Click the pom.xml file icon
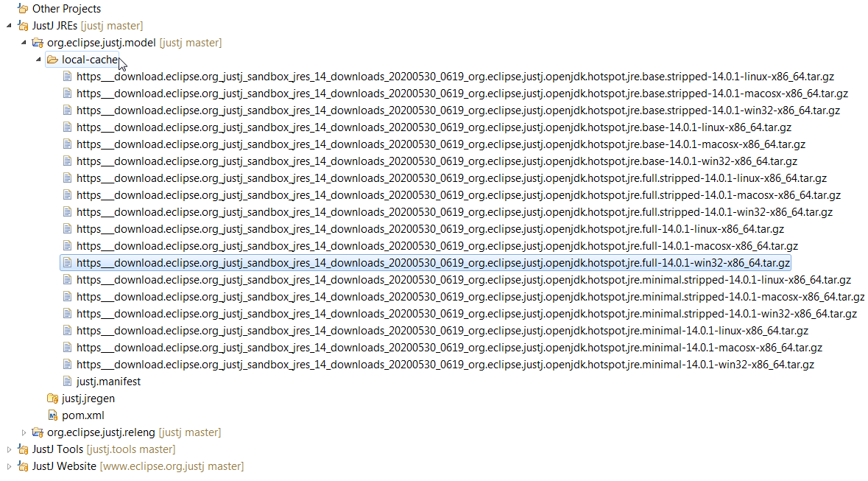Image resolution: width=868 pixels, height=481 pixels. coord(52,415)
